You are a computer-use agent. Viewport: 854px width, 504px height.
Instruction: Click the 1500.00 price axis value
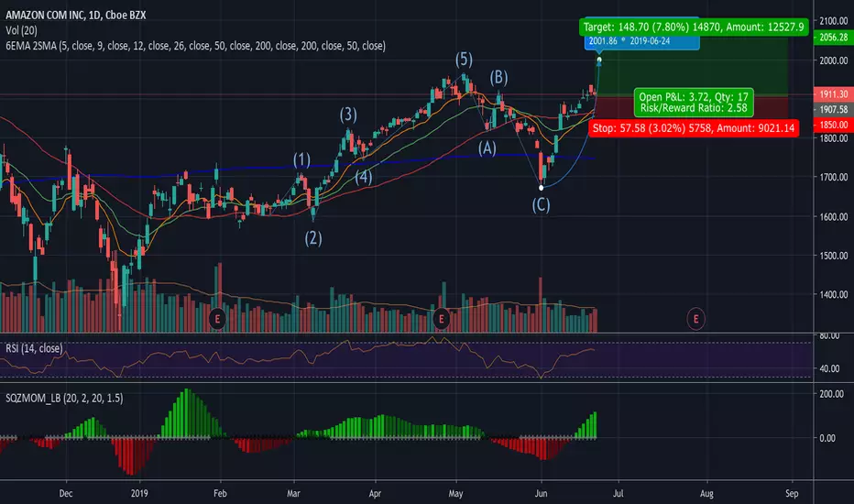(x=833, y=256)
